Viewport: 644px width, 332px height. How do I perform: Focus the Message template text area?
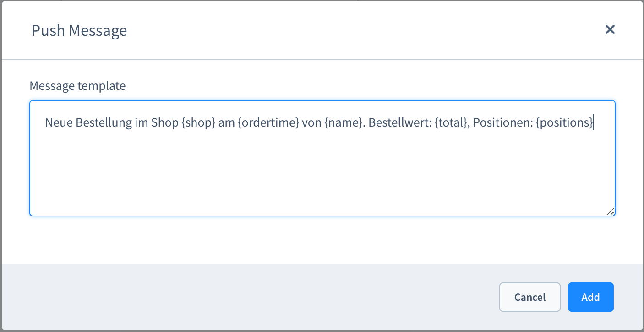[322, 158]
